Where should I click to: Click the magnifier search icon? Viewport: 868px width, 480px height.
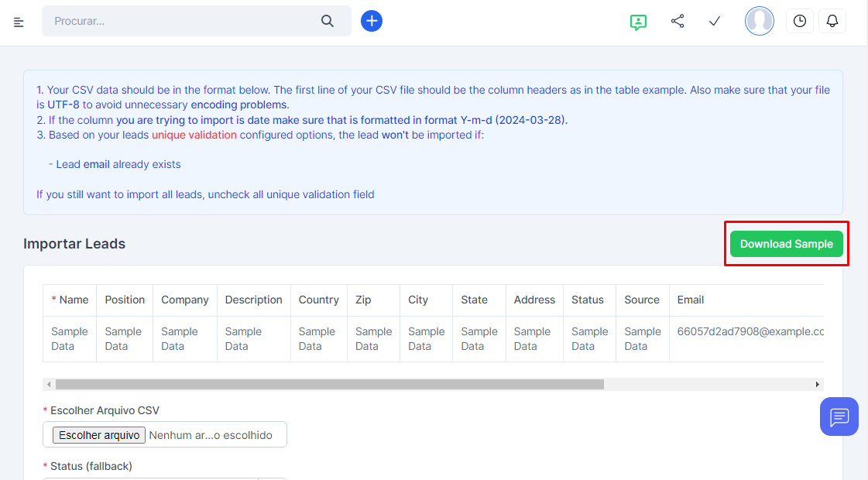pyautogui.click(x=328, y=21)
